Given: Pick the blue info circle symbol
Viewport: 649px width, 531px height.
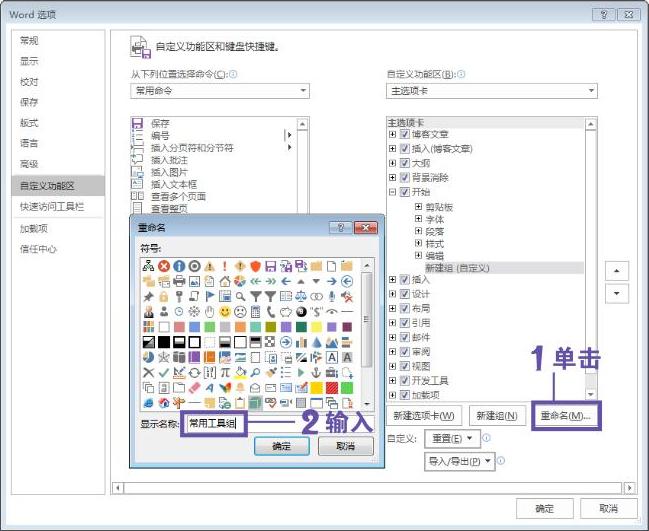Looking at the screenshot, I should click(x=179, y=266).
